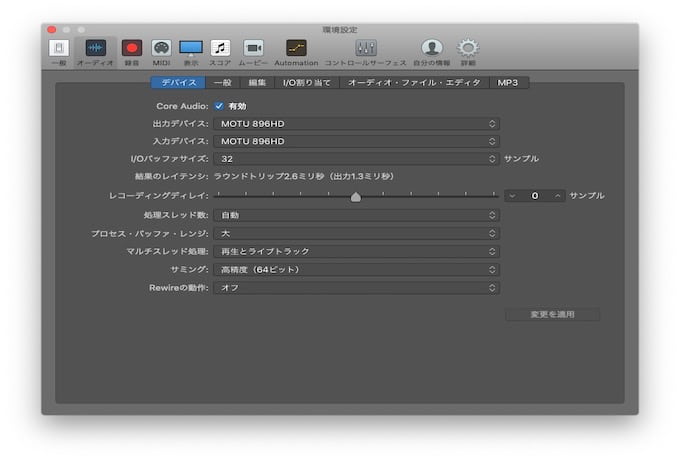This screenshot has width=680, height=460.
Task: Open the Rewireの動作 dropdown set to オフ
Action: click(x=356, y=288)
